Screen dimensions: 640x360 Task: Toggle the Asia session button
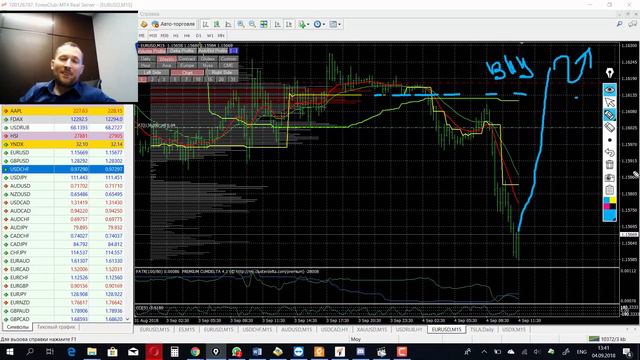pos(167,65)
